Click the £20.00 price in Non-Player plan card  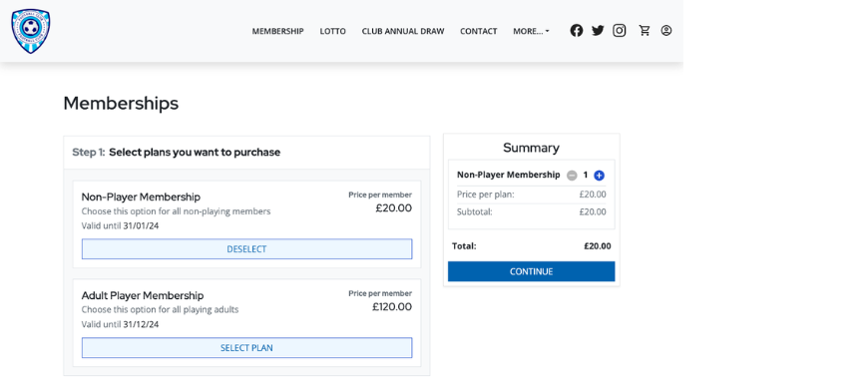[x=393, y=208]
